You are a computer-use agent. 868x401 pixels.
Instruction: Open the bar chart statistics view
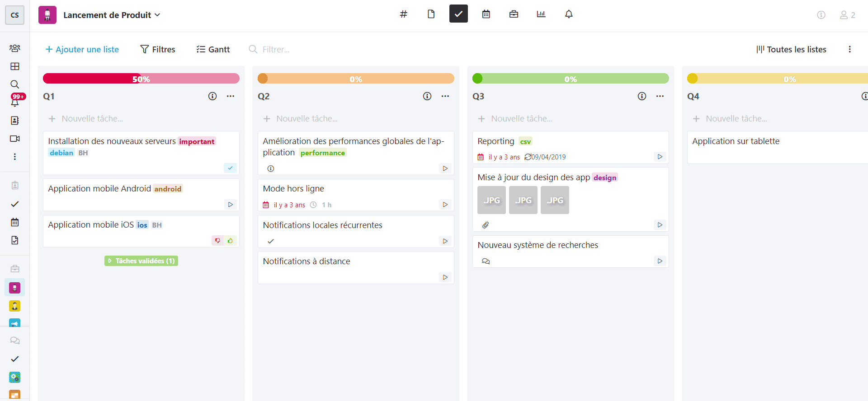pyautogui.click(x=541, y=14)
